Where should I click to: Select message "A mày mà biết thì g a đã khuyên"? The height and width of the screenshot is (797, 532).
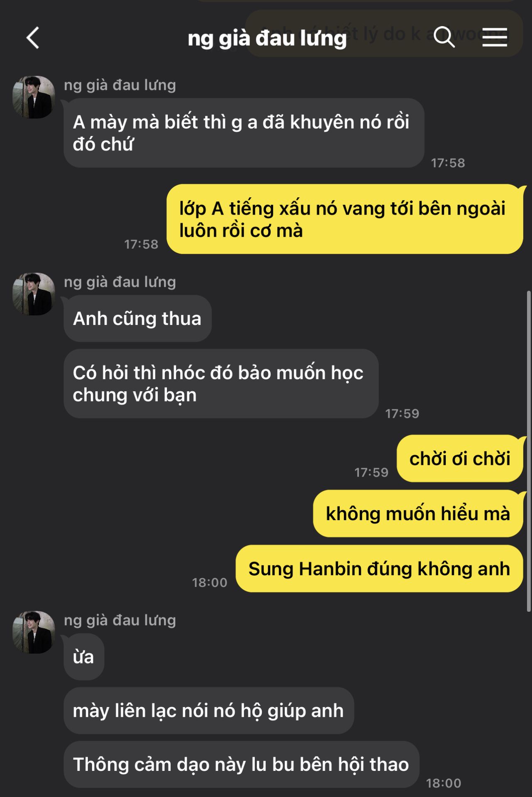pos(244,133)
